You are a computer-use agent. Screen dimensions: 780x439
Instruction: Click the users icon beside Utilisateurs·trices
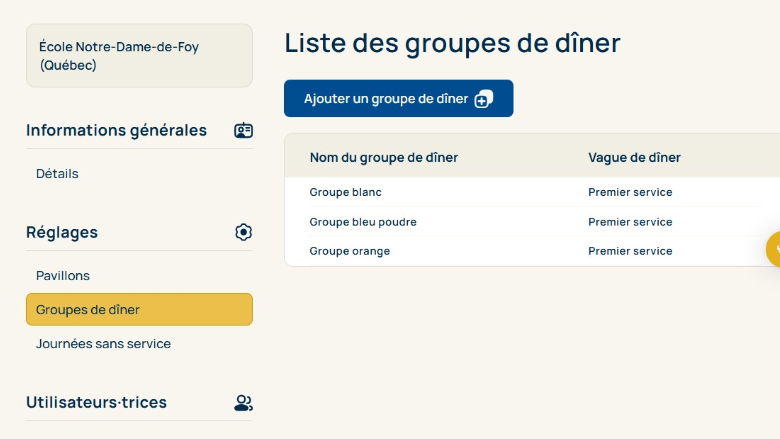click(x=243, y=403)
